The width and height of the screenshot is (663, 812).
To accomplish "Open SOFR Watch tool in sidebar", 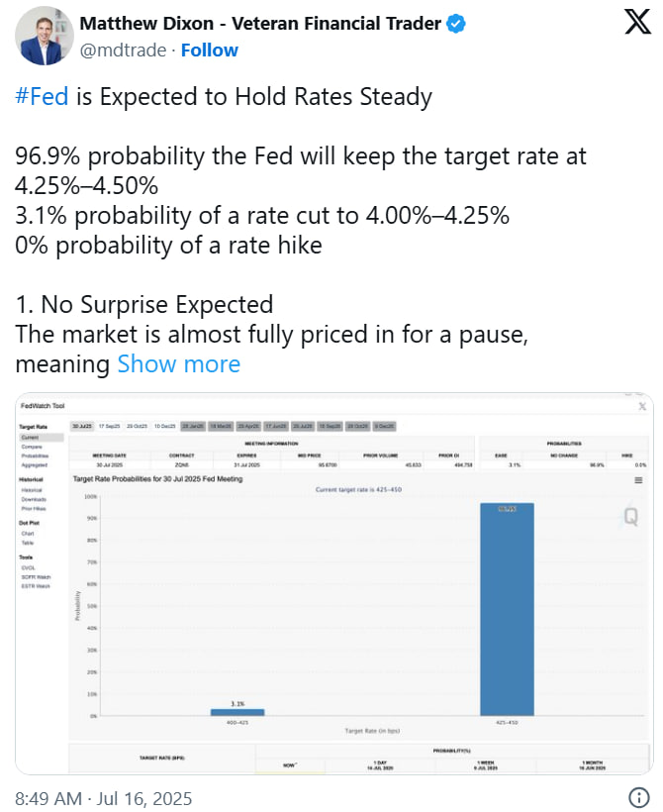I will 35,576.
